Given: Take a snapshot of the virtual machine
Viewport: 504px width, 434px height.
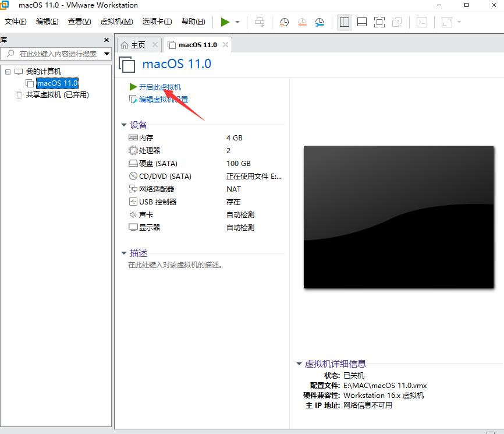Looking at the screenshot, I should (284, 22).
